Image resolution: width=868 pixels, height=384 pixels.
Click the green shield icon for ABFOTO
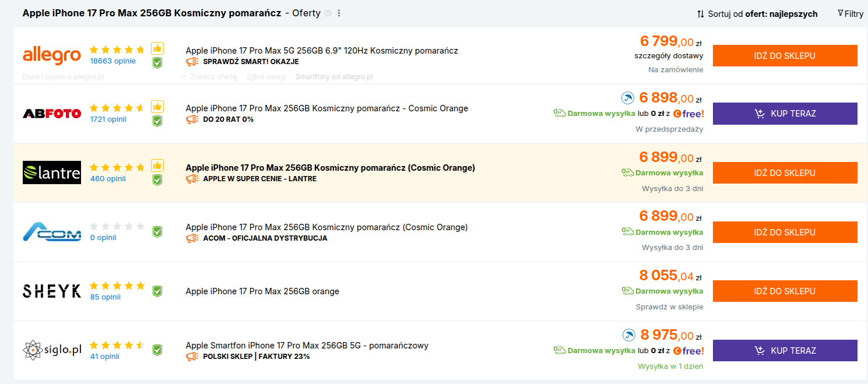[157, 121]
